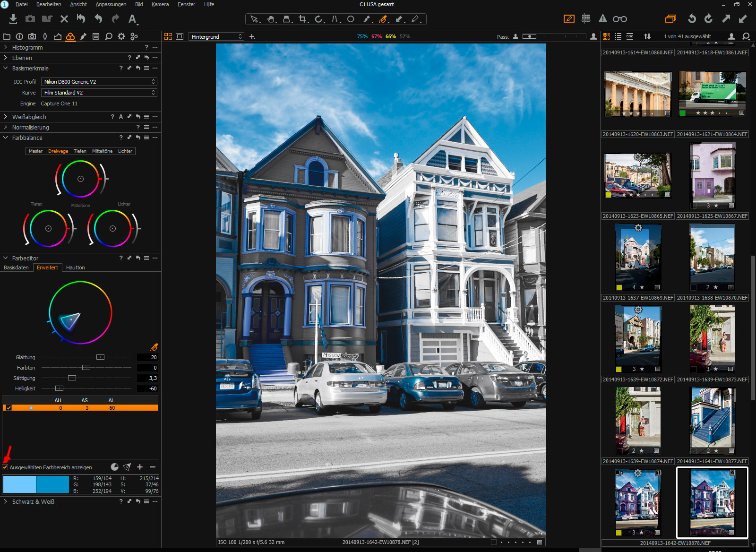The width and height of the screenshot is (756, 552).
Task: Open the Color tool tab with three circles
Action: [70, 36]
